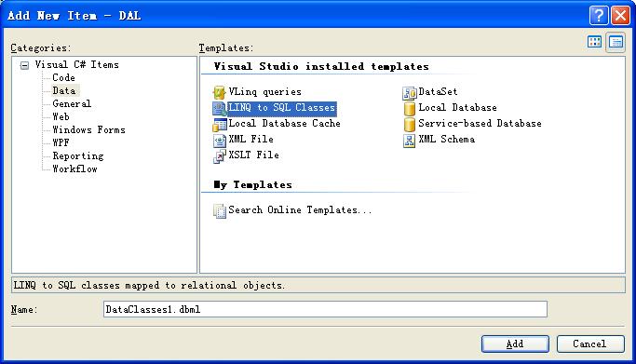Select the Code category
Image resolution: width=636 pixels, height=364 pixels.
pyautogui.click(x=63, y=77)
